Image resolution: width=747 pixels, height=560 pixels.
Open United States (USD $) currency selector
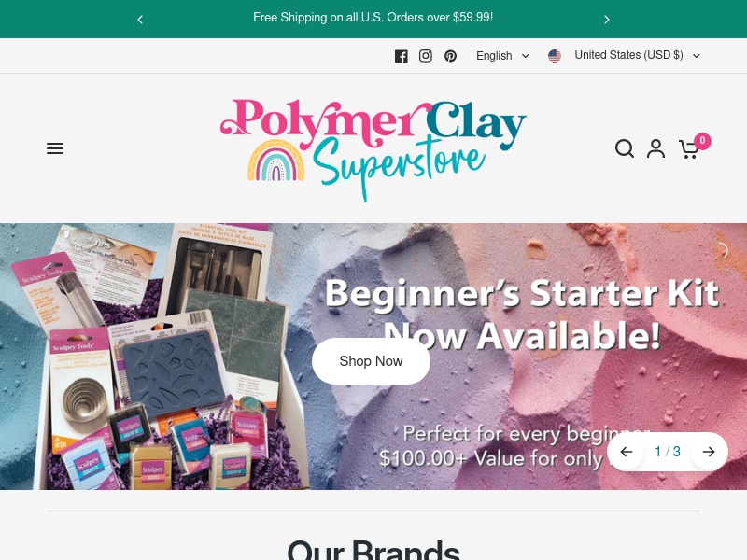637,56
